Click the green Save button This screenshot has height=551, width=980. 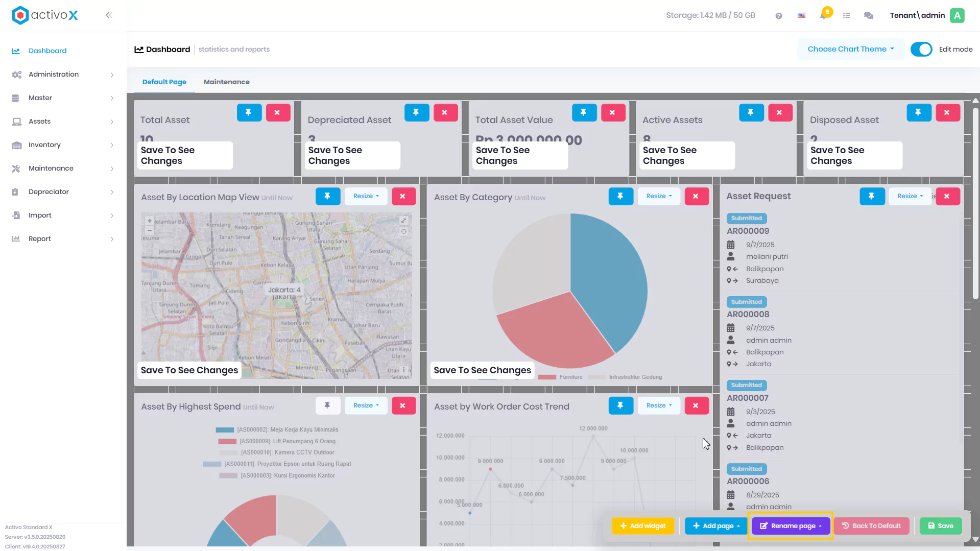pyautogui.click(x=940, y=526)
